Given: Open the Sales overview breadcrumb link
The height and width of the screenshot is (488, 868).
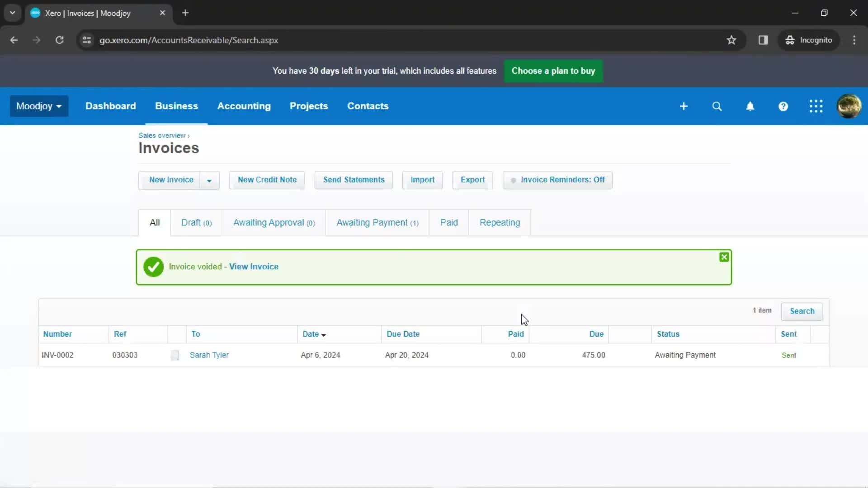Looking at the screenshot, I should pos(162,136).
